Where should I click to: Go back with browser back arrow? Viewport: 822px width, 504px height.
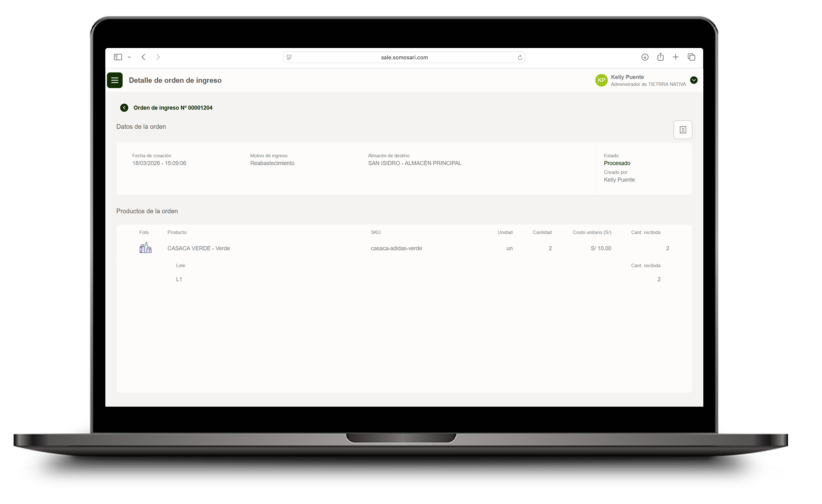pyautogui.click(x=143, y=57)
